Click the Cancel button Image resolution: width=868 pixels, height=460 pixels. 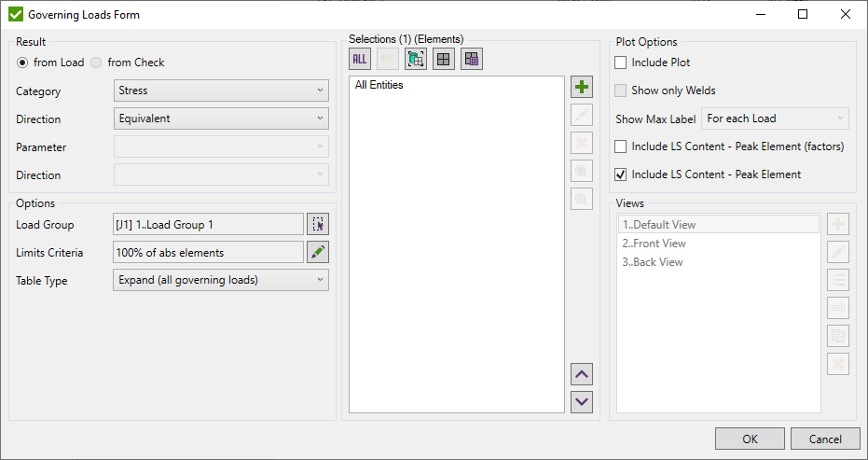824,439
